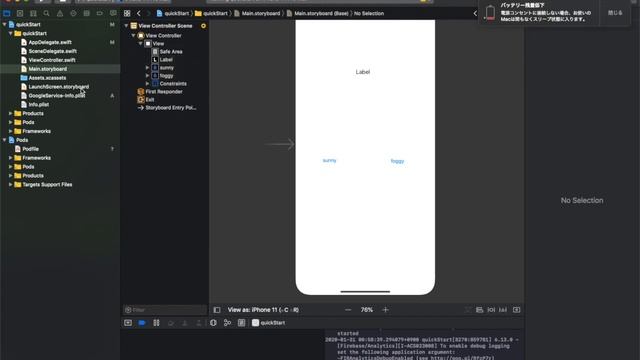Open the Issue navigator warning icon

[60, 13]
